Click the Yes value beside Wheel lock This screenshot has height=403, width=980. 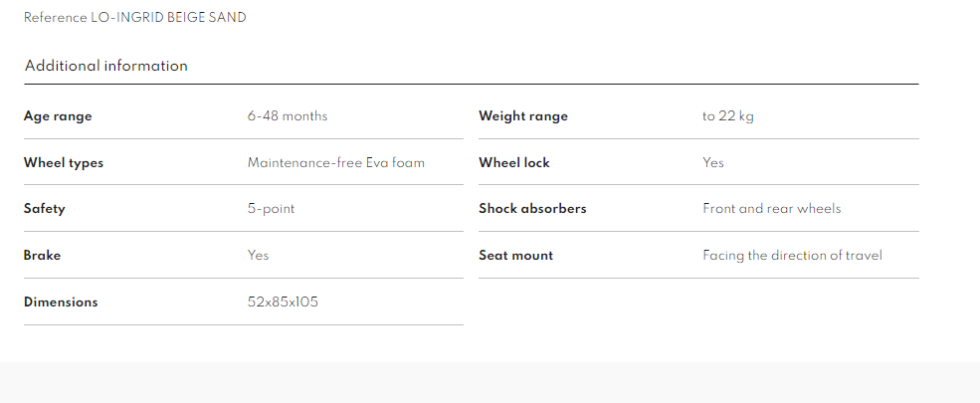pyautogui.click(x=713, y=162)
